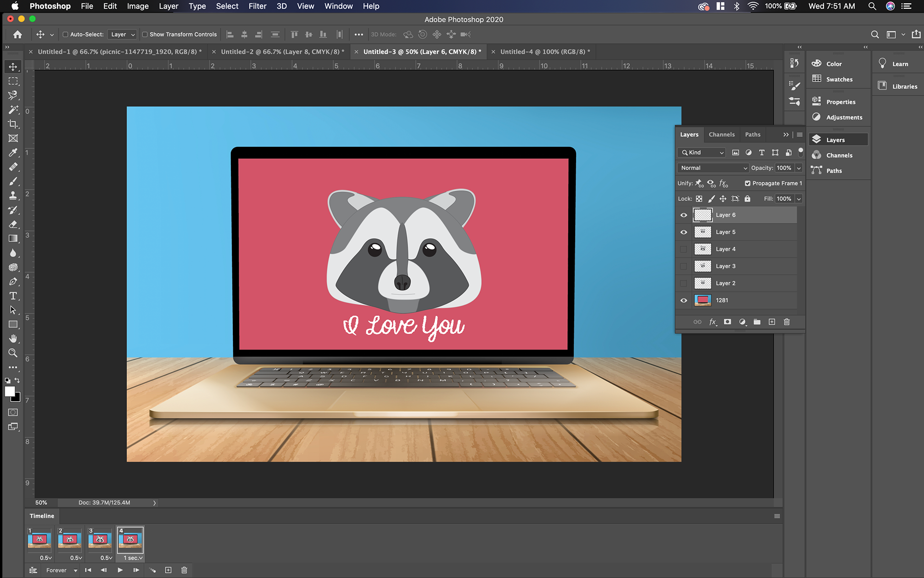
Task: Show Layer 3 visibility
Action: click(683, 266)
